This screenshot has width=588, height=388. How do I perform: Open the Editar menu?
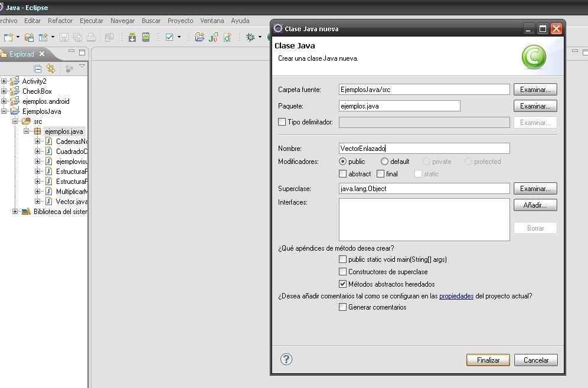click(32, 21)
